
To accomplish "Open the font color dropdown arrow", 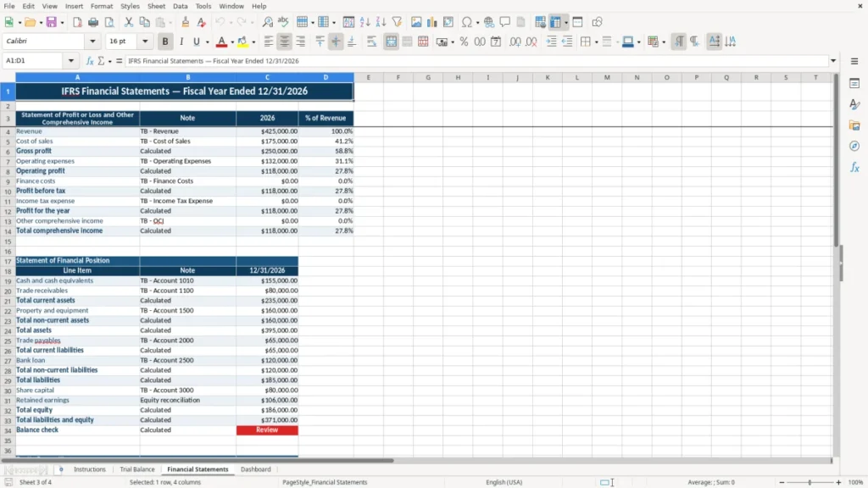I will click(232, 42).
